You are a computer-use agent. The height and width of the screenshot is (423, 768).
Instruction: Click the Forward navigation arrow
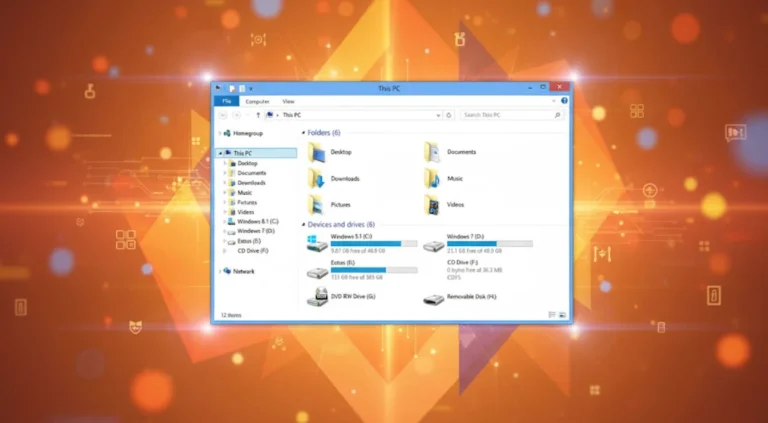click(237, 115)
